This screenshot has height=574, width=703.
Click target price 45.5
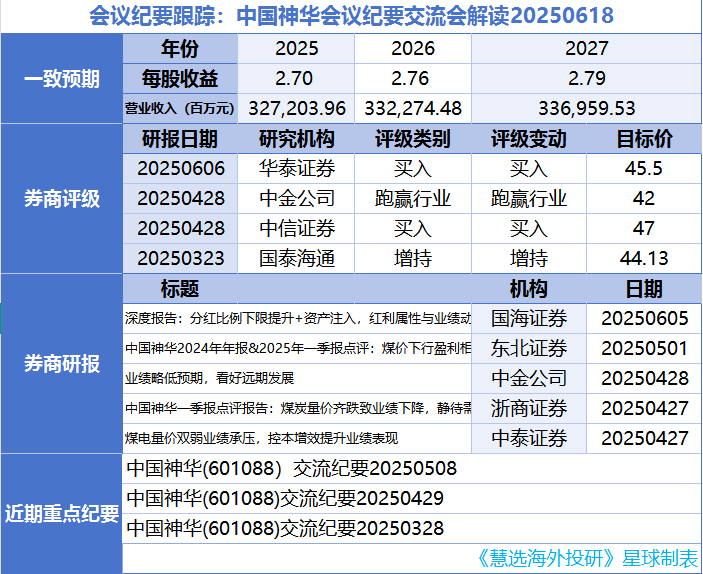pyautogui.click(x=643, y=169)
